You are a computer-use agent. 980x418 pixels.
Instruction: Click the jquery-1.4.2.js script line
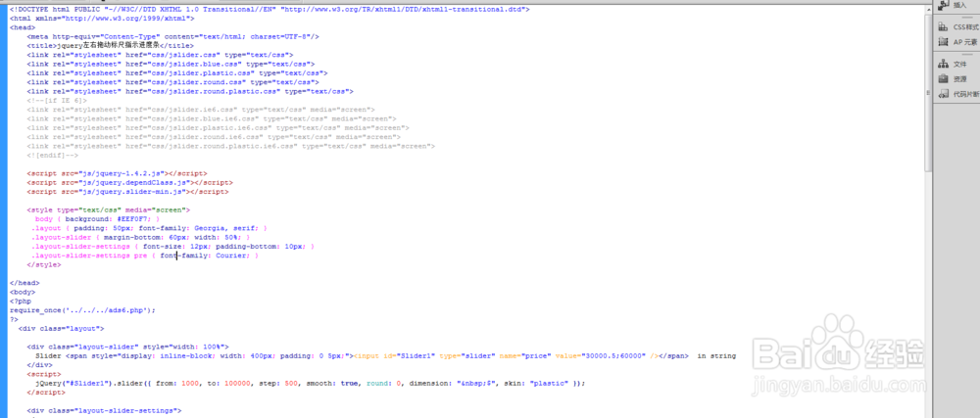point(117,173)
